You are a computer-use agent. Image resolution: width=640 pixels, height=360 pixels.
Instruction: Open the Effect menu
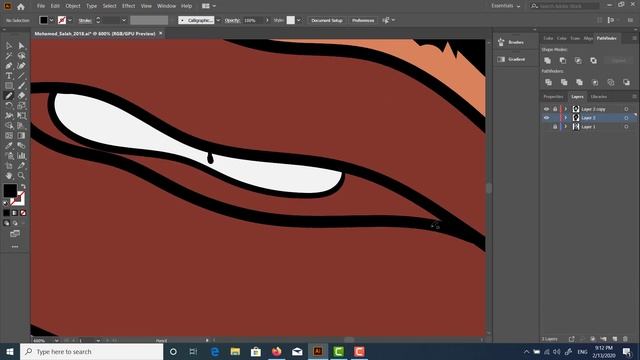[x=128, y=6]
